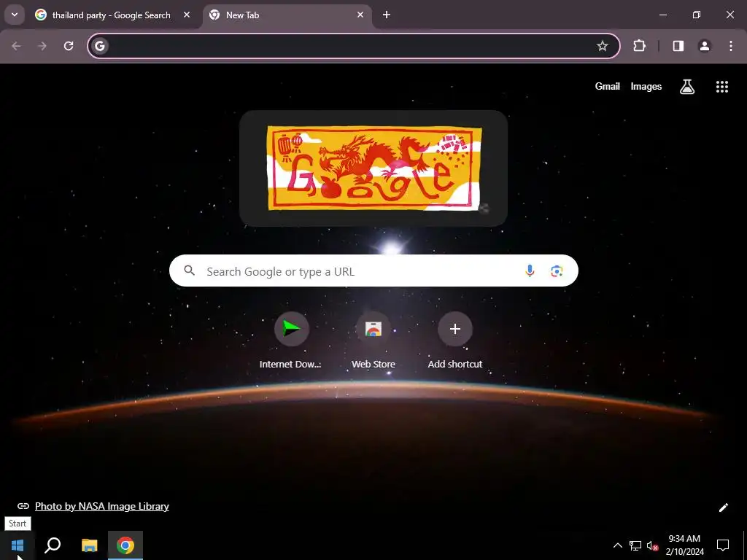Search by image with Google Lens

click(x=557, y=271)
